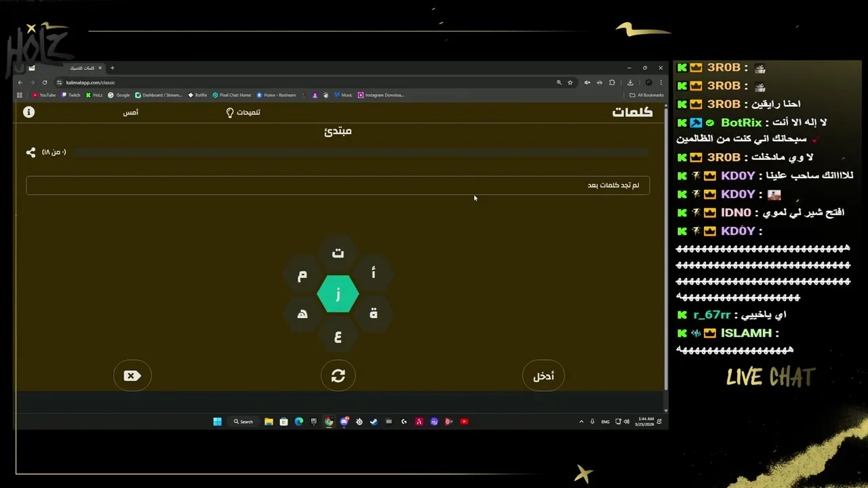Open Microsoft Store from taskbar
868x488 pixels.
pos(283,422)
